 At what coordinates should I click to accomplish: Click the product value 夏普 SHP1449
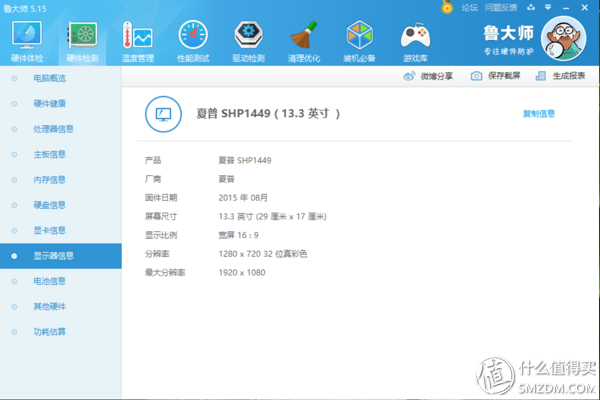click(x=245, y=160)
